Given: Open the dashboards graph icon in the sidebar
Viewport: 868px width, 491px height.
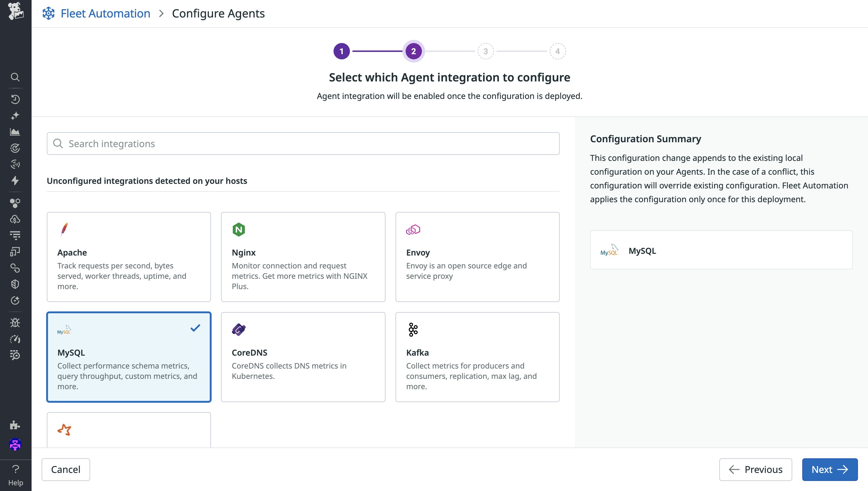Looking at the screenshot, I should 15,132.
